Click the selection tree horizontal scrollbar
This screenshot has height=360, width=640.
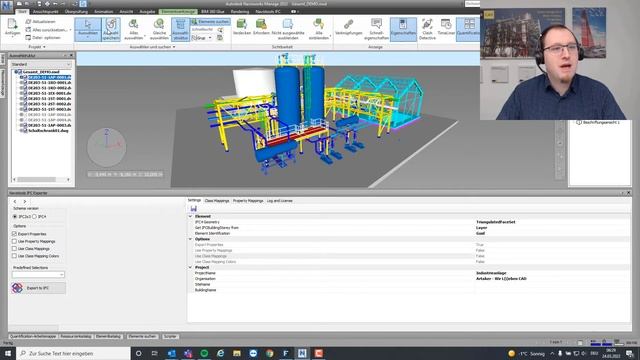[x=41, y=180]
